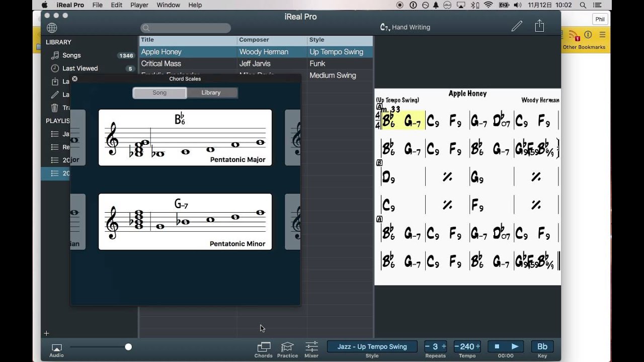Click the Spotlight search icon in menu bar

pos(583,5)
